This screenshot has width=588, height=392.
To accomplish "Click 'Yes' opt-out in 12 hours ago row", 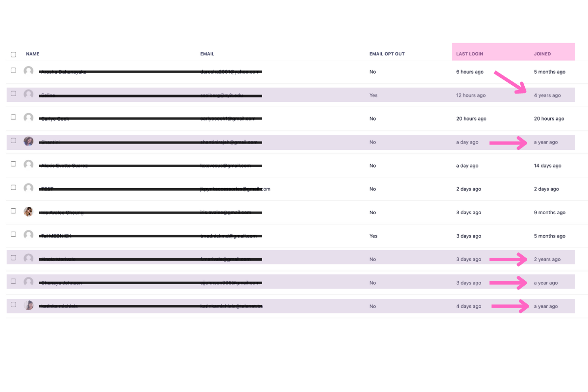I will (x=373, y=96).
